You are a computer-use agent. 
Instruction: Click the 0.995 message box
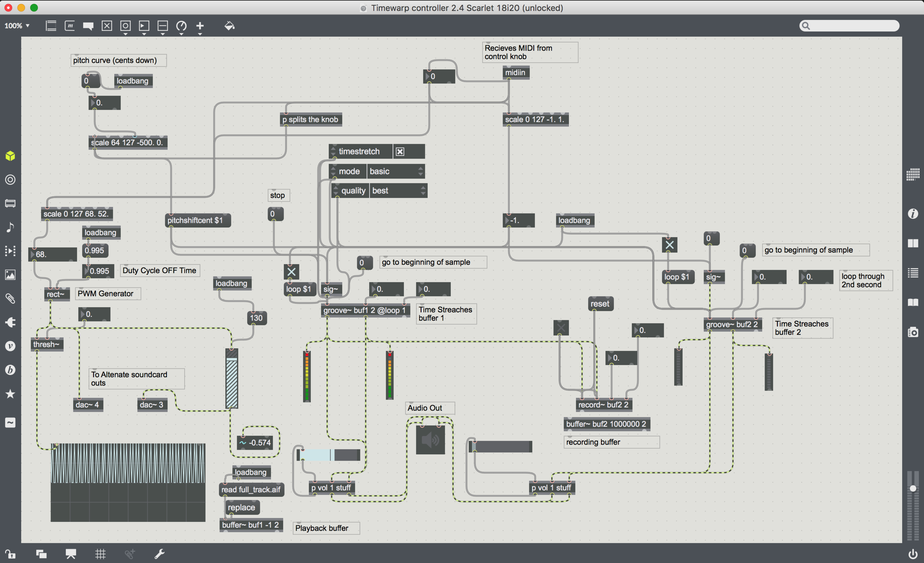[x=95, y=250]
